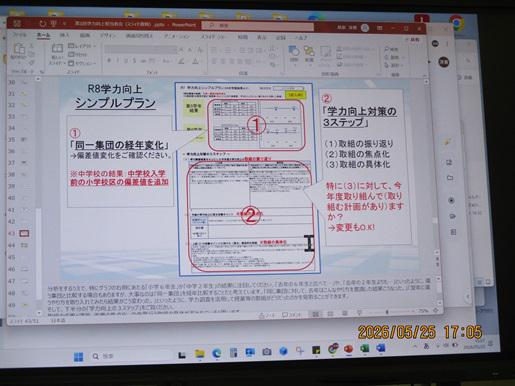515x386 pixels.
Task: Open the font name combo box
Action: coord(141,50)
